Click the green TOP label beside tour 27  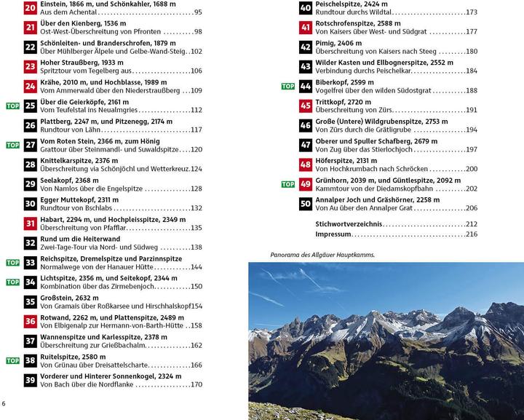click(x=13, y=145)
